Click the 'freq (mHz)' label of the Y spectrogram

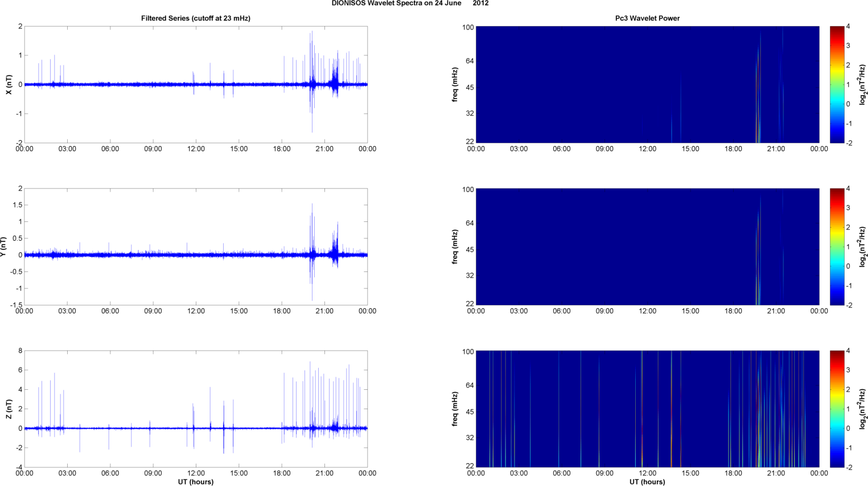point(455,247)
